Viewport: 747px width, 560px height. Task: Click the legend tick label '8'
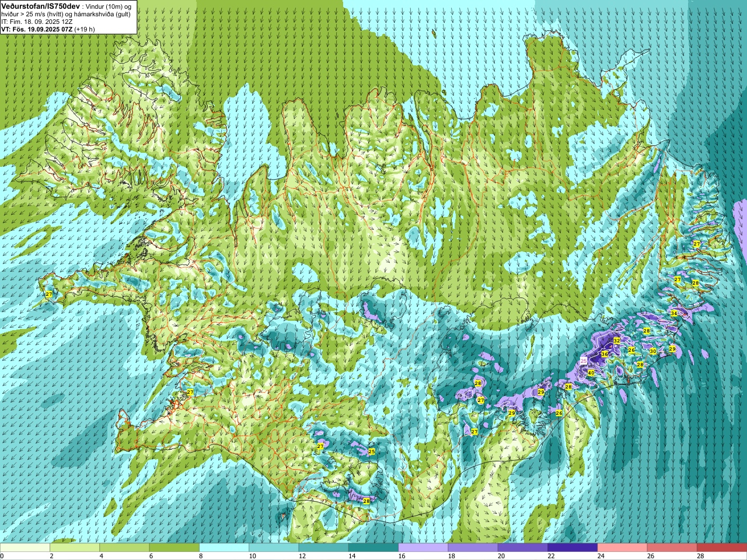point(201,556)
